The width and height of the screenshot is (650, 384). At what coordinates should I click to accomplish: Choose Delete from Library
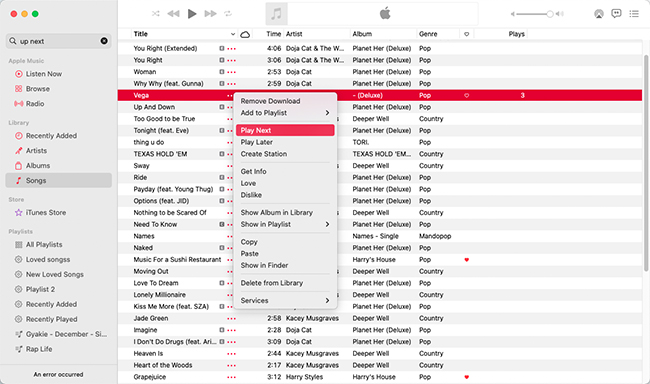point(285,283)
